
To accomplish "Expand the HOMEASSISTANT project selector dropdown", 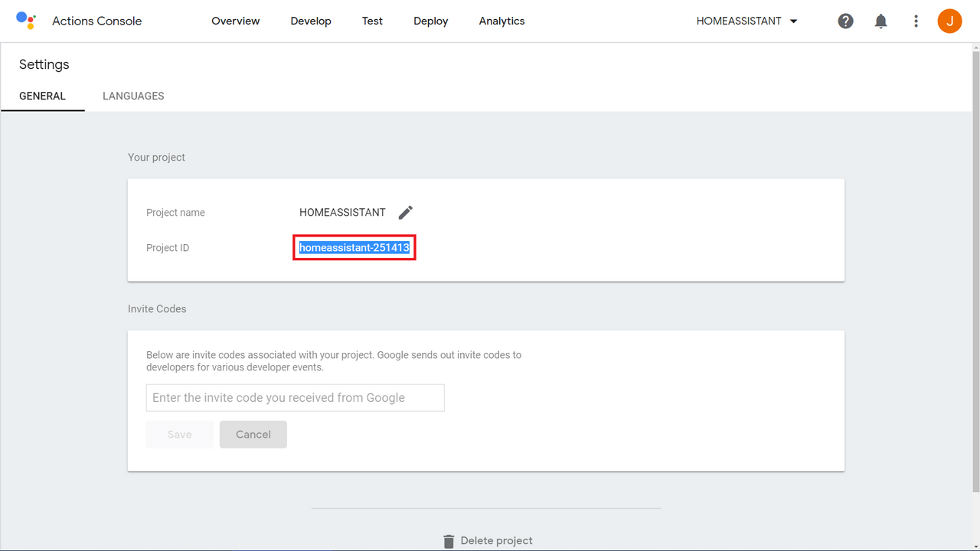I will (x=747, y=21).
